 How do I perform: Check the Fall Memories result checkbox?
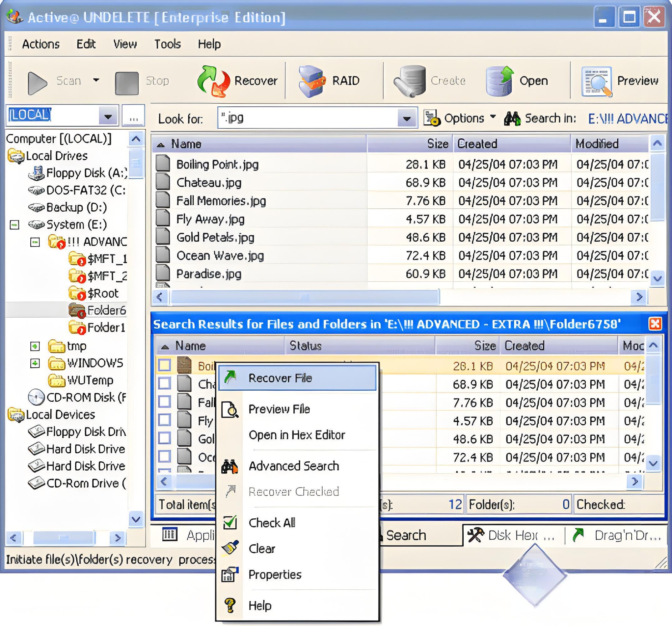[x=165, y=402]
